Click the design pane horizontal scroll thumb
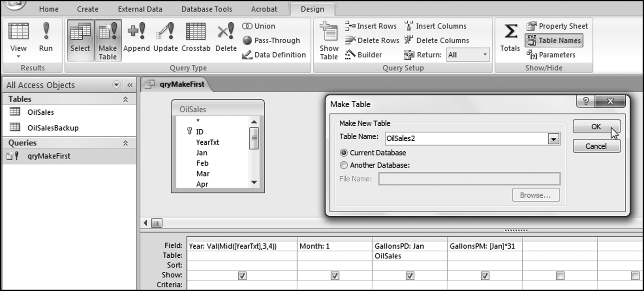Image resolution: width=644 pixels, height=291 pixels. click(x=156, y=223)
